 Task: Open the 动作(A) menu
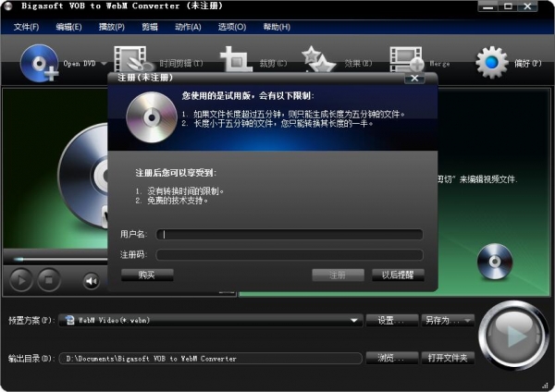tap(188, 27)
